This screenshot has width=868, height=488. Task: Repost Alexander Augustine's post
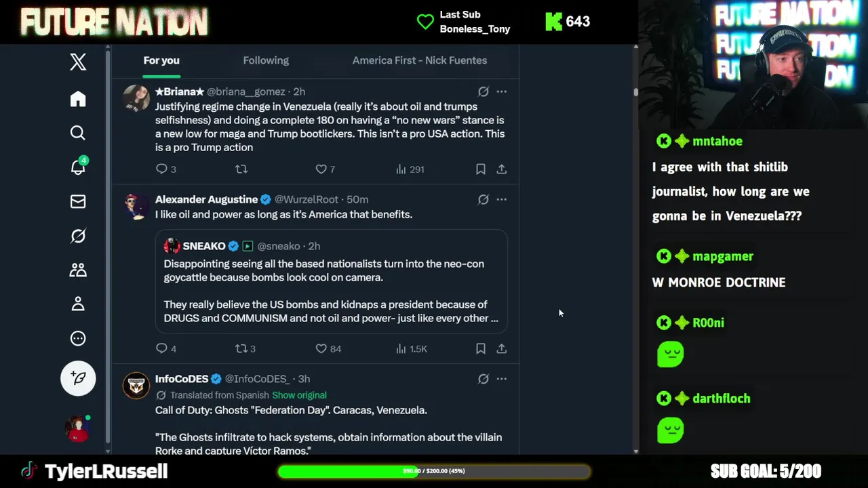241,348
